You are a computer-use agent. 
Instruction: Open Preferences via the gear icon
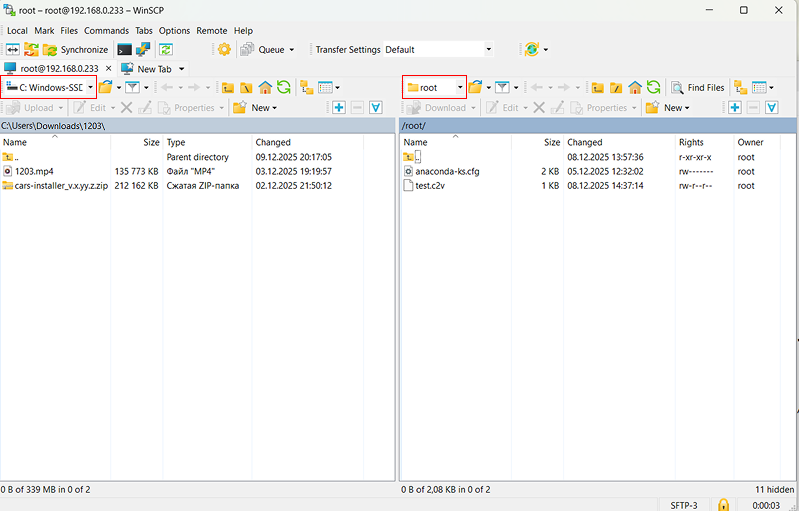[224, 49]
